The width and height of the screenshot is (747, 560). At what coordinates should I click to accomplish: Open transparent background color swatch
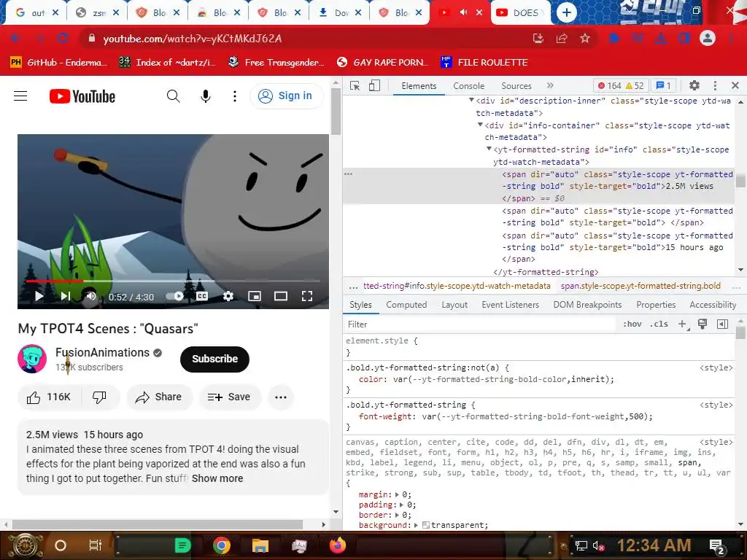pyautogui.click(x=426, y=525)
